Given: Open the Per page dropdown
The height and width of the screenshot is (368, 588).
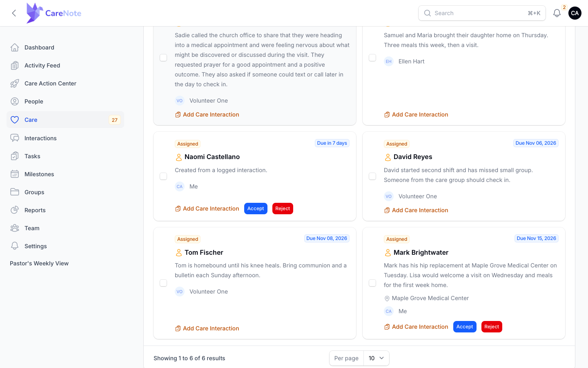Looking at the screenshot, I should pyautogui.click(x=376, y=358).
